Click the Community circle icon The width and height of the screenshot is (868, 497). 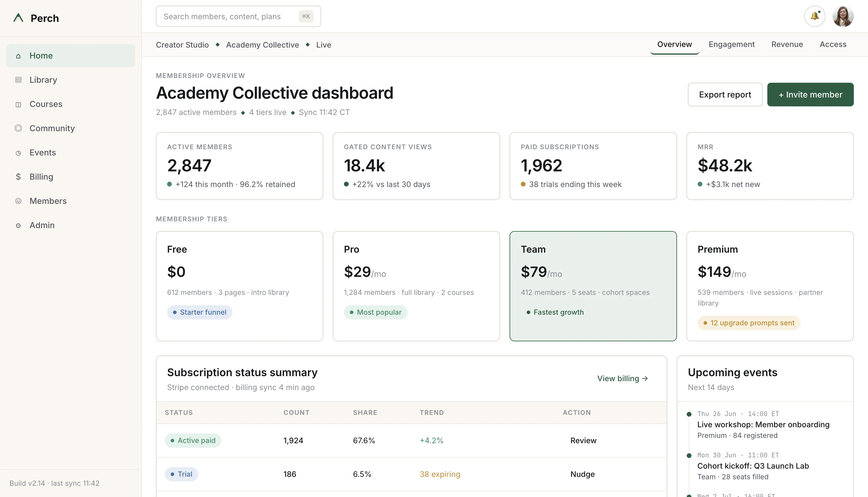(18, 128)
